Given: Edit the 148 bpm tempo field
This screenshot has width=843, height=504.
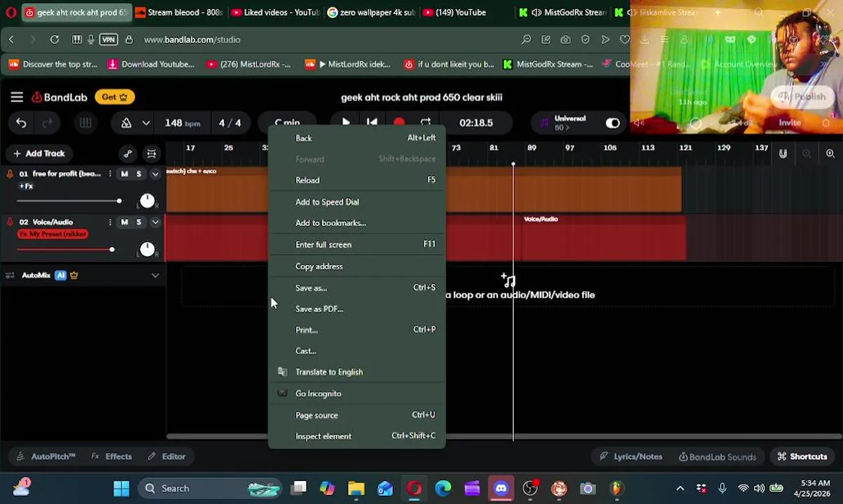Looking at the screenshot, I should (183, 123).
